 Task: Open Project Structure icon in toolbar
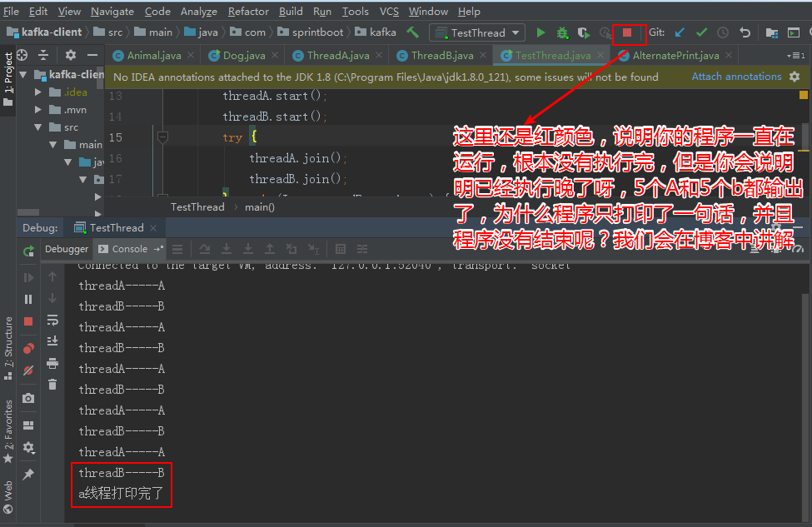tap(771, 32)
